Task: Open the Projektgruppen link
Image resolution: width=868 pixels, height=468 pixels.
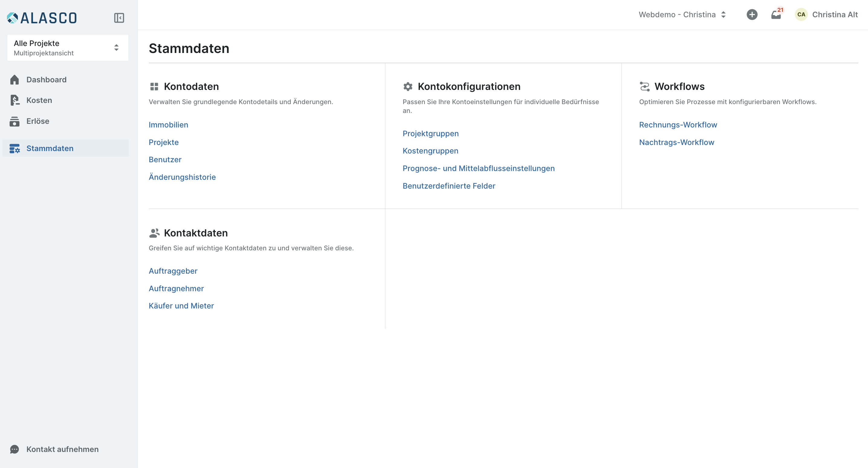Action: (x=431, y=133)
